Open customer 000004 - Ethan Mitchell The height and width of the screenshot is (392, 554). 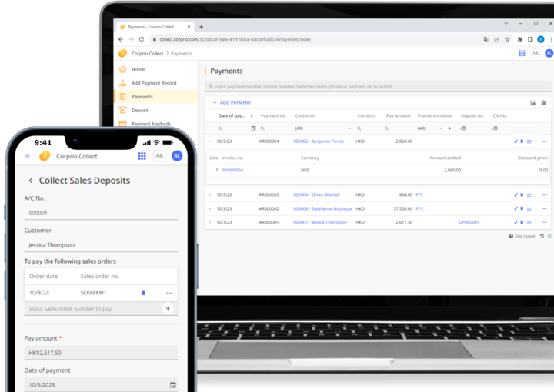[316, 194]
